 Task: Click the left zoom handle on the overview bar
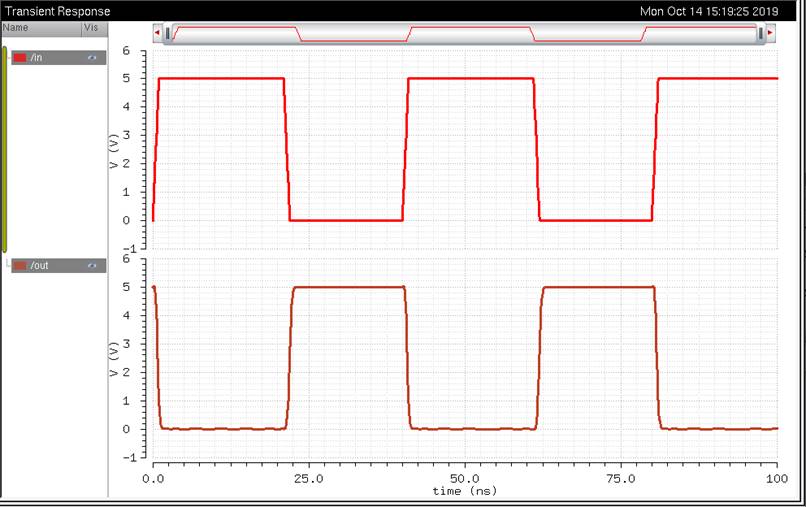[x=167, y=33]
